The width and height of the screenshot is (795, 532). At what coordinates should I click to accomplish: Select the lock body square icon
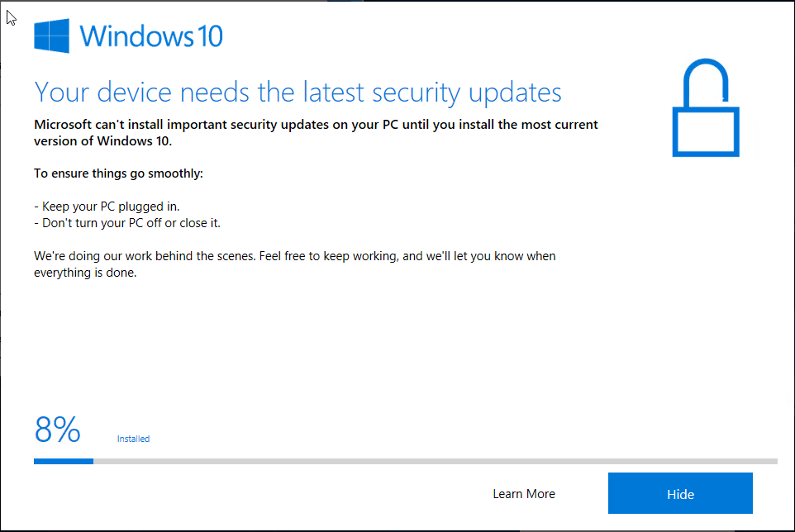point(706,131)
